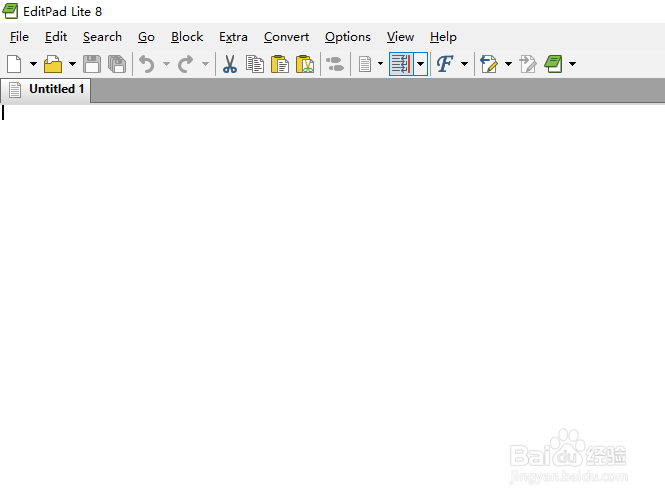665x500 pixels.
Task: Click the Undo arrow icon
Action: tap(147, 64)
